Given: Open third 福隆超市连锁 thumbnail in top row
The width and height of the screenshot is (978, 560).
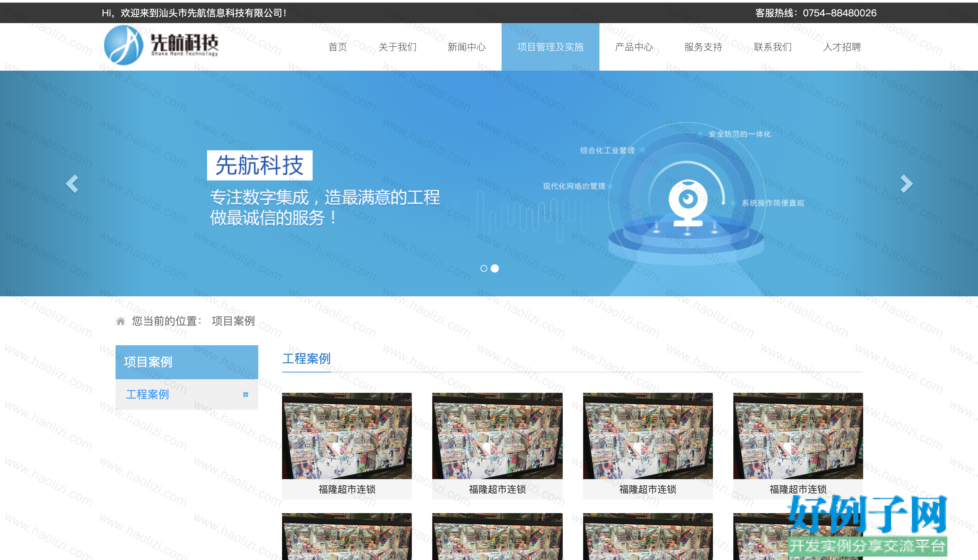Looking at the screenshot, I should pyautogui.click(x=648, y=436).
